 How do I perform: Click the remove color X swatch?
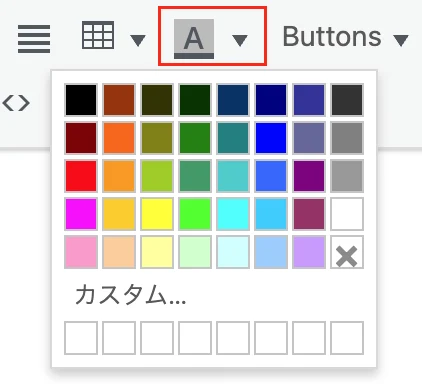pyautogui.click(x=347, y=252)
